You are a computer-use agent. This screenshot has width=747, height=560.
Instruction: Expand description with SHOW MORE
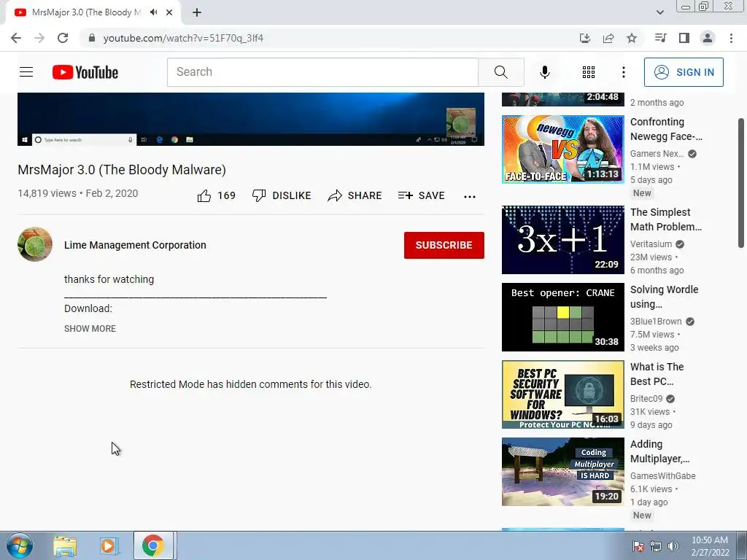[90, 329]
